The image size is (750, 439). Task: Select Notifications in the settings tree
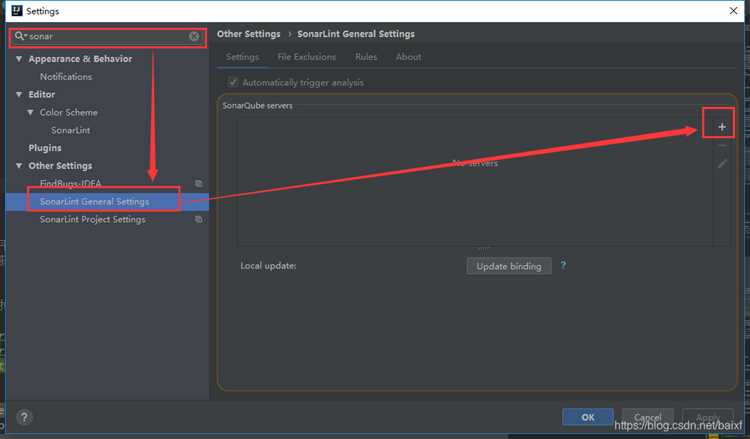pos(66,77)
